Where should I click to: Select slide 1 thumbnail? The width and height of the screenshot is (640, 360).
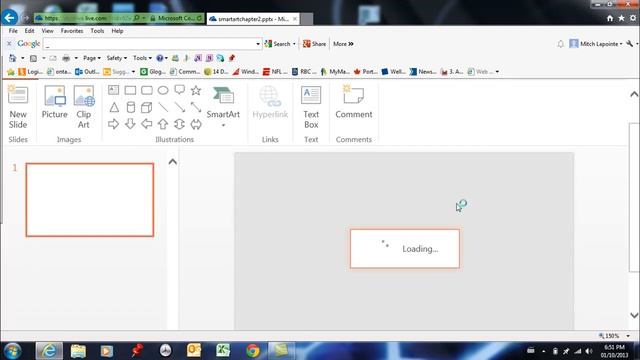click(x=90, y=200)
